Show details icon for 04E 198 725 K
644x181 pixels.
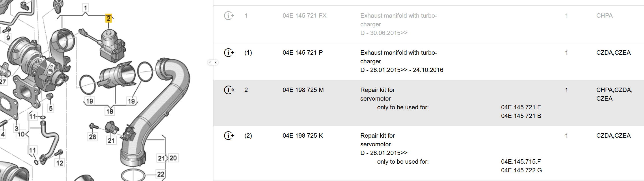point(229,136)
